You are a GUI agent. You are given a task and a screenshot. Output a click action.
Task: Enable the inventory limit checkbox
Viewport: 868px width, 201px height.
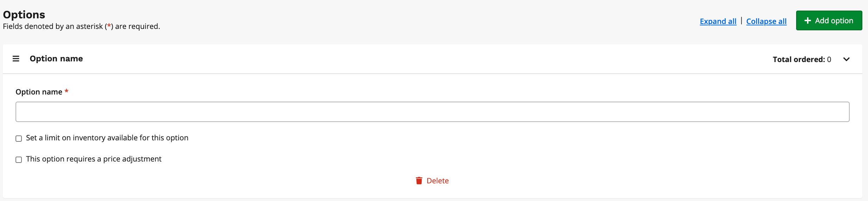[19, 139]
